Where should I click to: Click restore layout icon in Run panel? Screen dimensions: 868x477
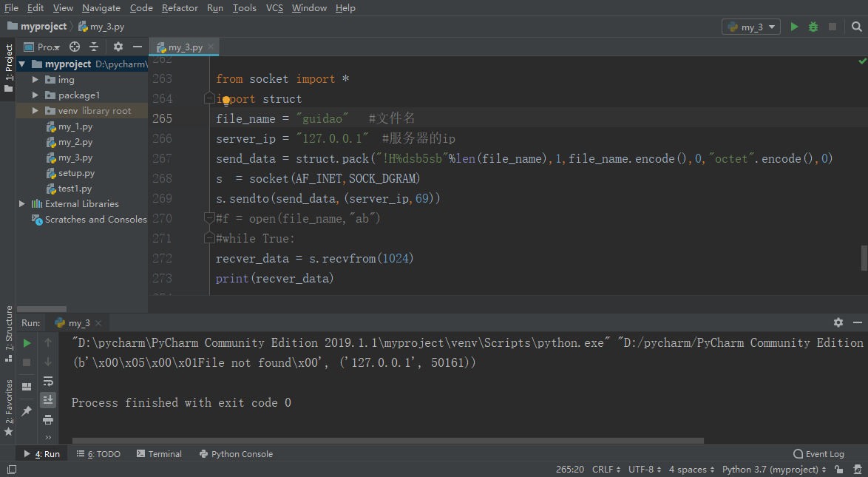click(x=27, y=387)
